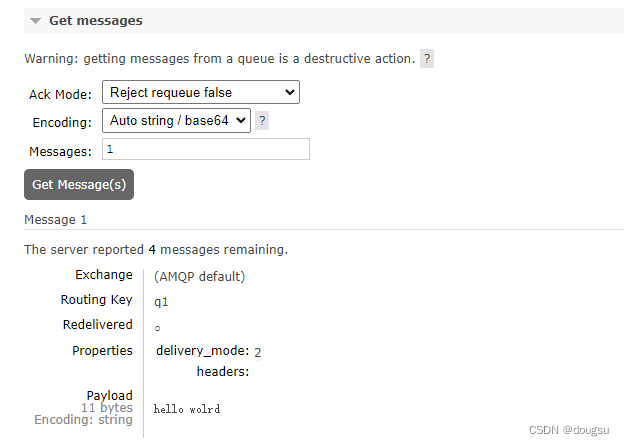This screenshot has height=446, width=624.
Task: Select the Message 1 heading
Action: (x=55, y=220)
